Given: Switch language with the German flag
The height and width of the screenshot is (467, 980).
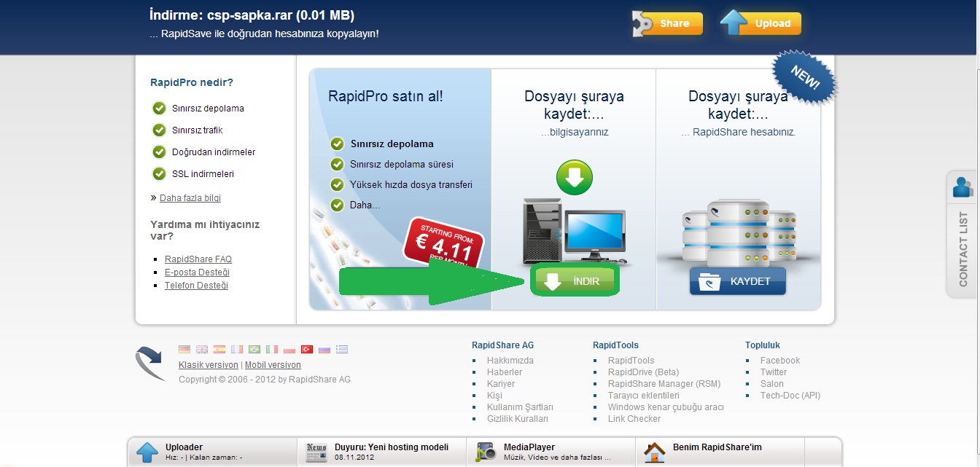Looking at the screenshot, I should [x=184, y=350].
